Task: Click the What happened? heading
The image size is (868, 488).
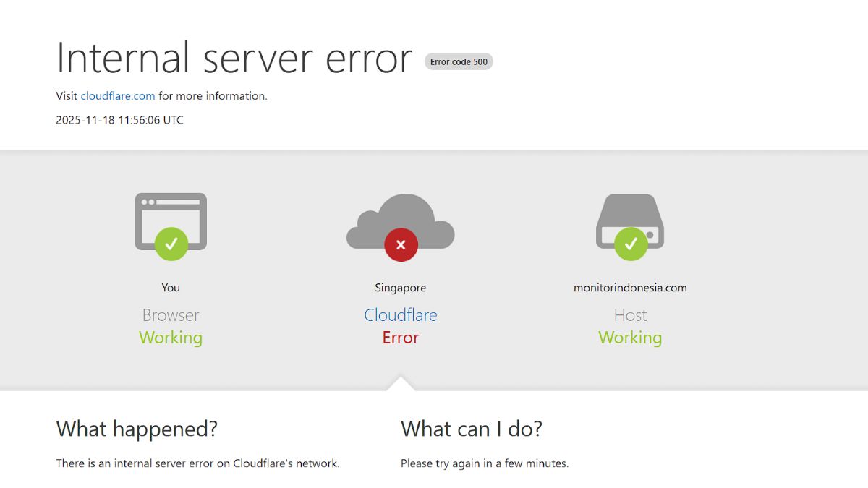Action: [137, 429]
